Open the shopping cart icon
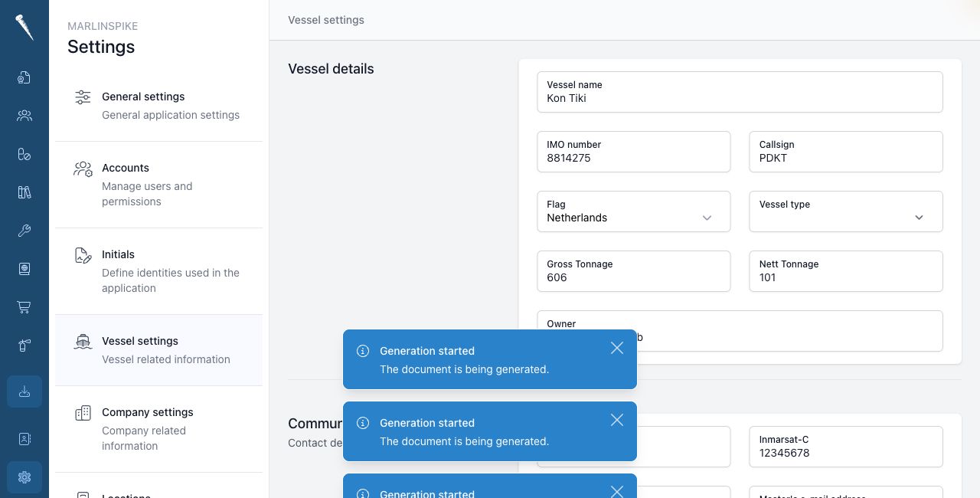The width and height of the screenshot is (980, 498). coord(24,307)
